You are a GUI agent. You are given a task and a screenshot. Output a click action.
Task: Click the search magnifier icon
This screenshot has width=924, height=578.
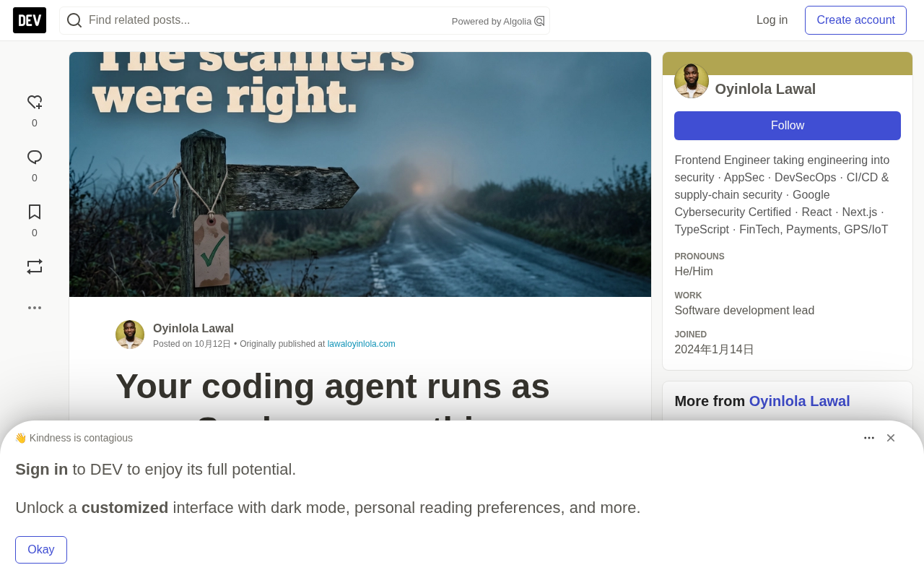[x=74, y=20]
